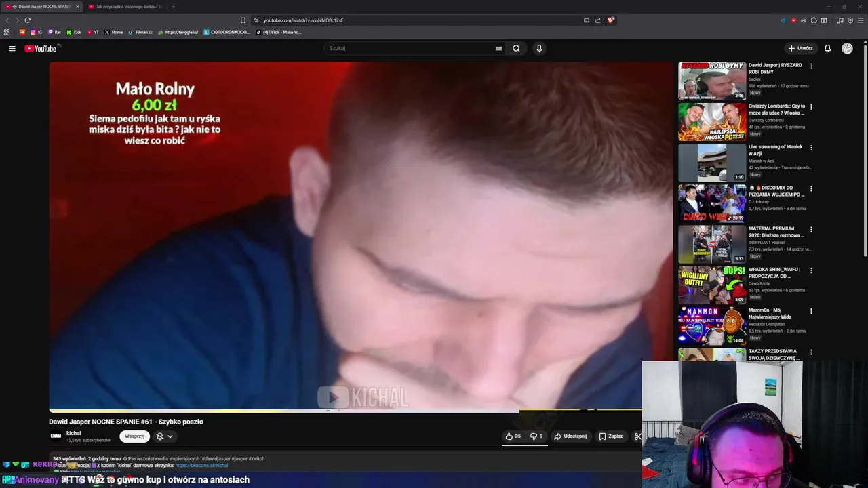Open the kichal channel name link
This screenshot has width=868, height=488.
tap(73, 433)
